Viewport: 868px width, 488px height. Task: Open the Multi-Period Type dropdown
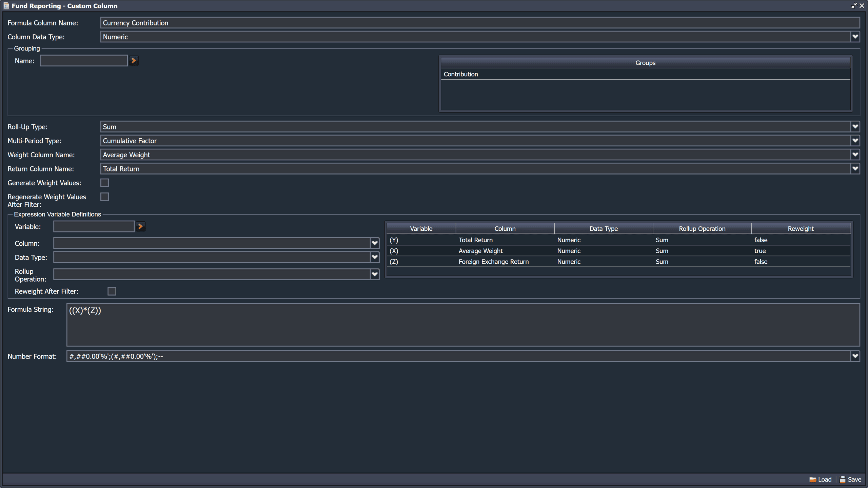pos(855,141)
